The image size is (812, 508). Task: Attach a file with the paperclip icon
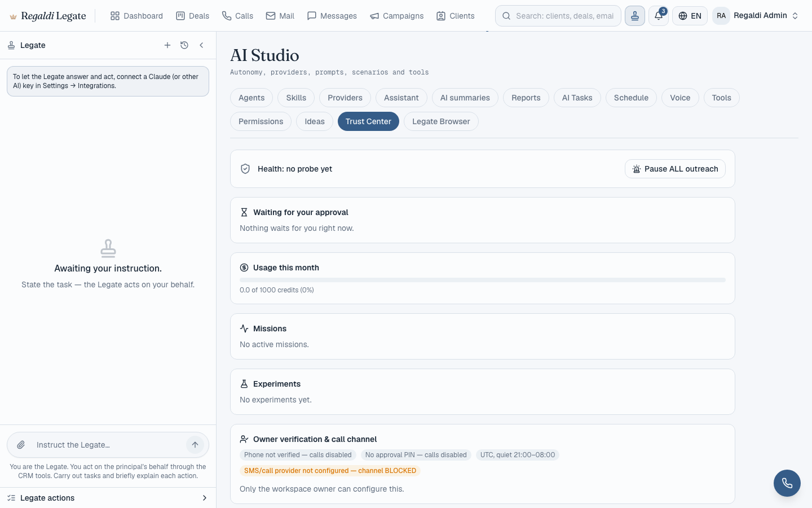pyautogui.click(x=21, y=445)
